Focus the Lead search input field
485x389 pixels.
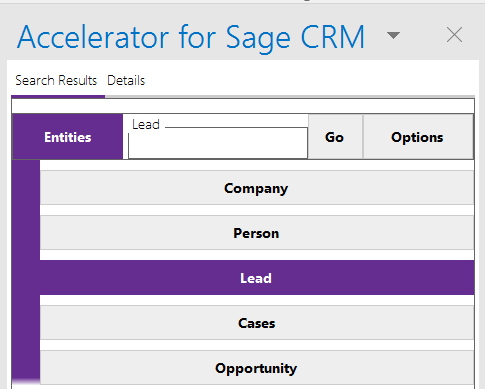coord(218,143)
